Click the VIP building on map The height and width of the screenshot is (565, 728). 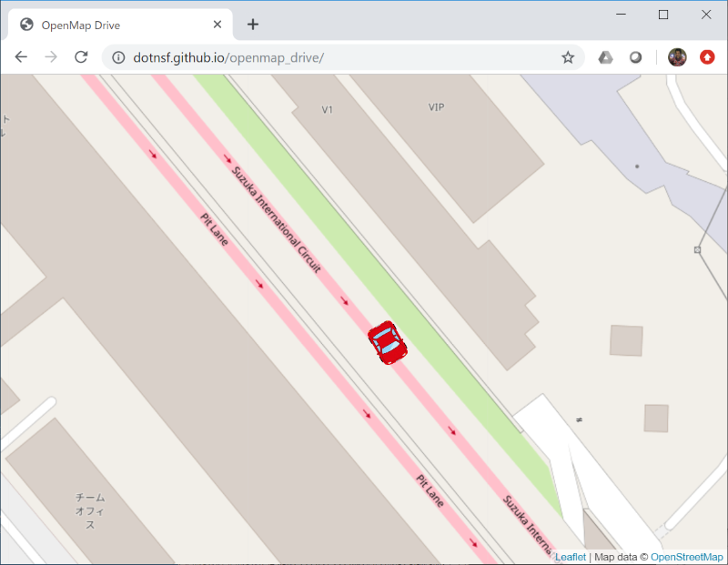(436, 107)
